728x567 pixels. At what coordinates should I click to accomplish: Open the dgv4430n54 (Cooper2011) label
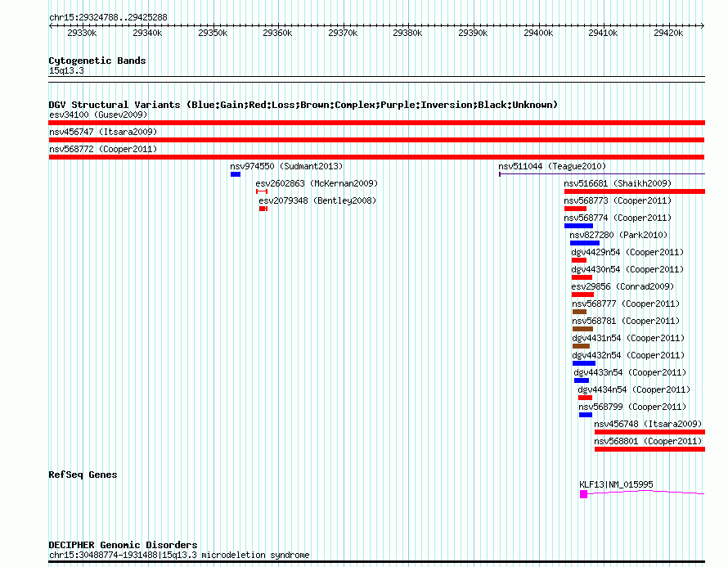627,269
